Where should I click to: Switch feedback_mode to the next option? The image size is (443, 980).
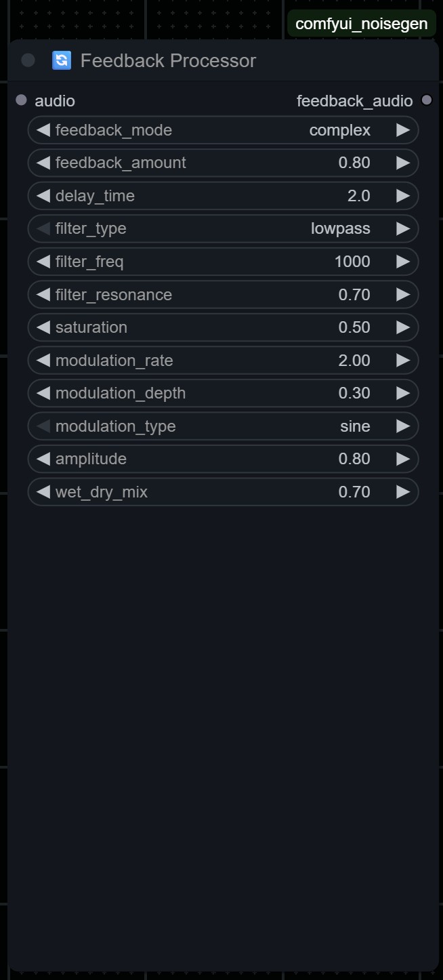pyautogui.click(x=403, y=130)
